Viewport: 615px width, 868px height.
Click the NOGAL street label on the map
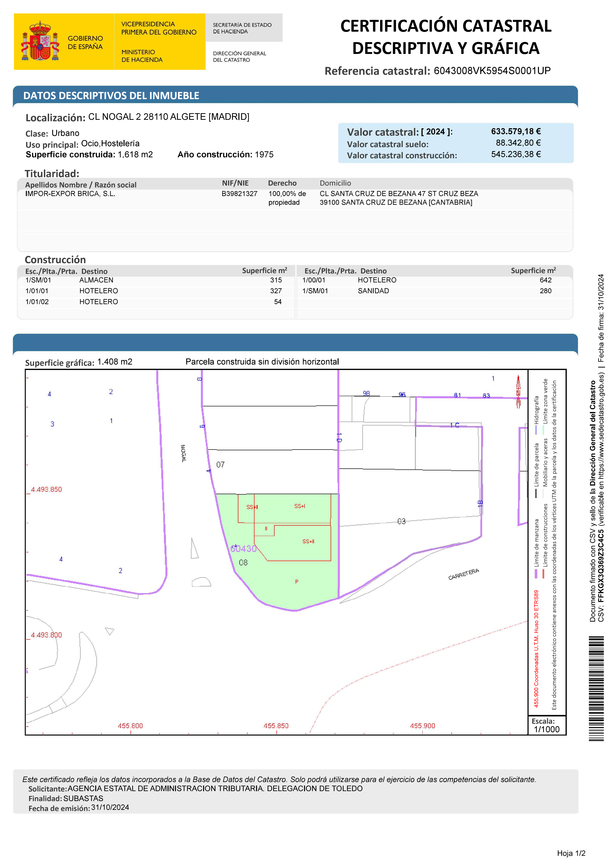(x=183, y=453)
